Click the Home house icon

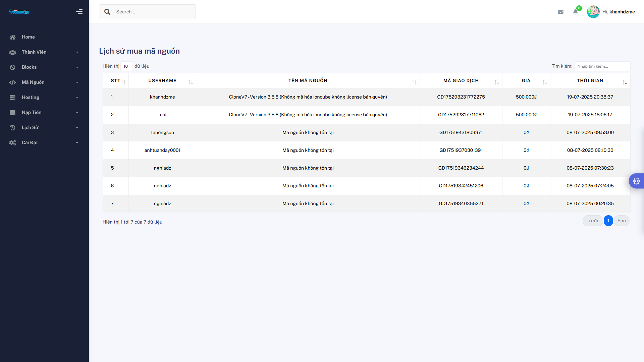[x=13, y=37]
